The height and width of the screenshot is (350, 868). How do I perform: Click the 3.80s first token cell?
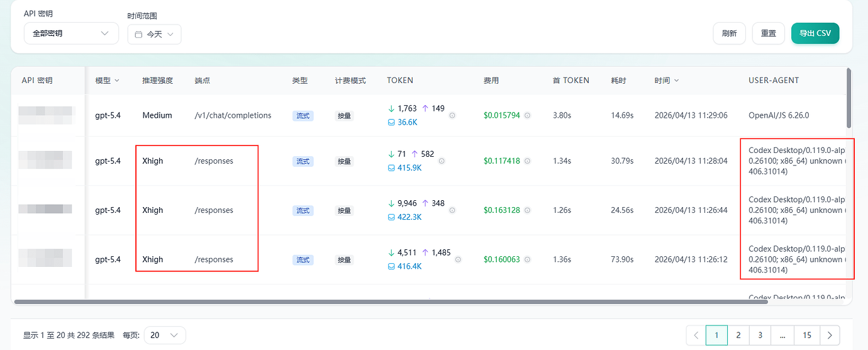tap(562, 116)
